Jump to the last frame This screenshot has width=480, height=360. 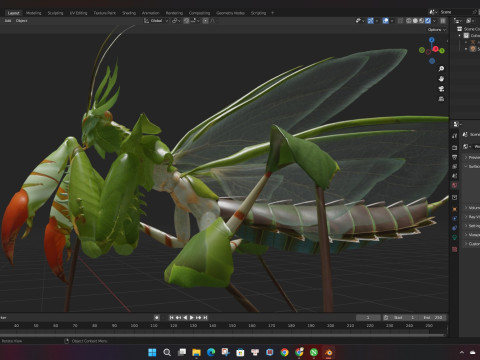[205, 318]
